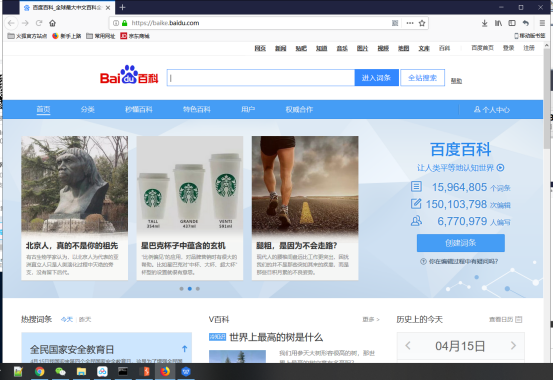
Task: Select the first carousel dot
Action: pyautogui.click(x=182, y=289)
